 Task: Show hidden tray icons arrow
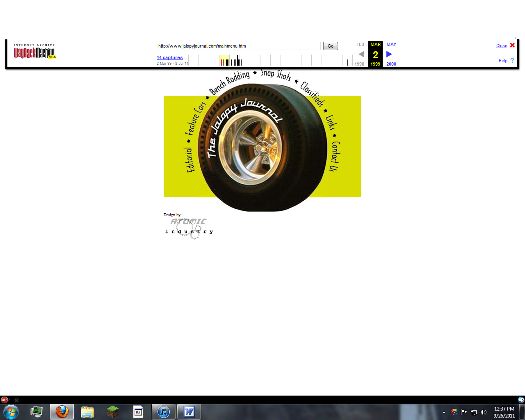(444, 412)
